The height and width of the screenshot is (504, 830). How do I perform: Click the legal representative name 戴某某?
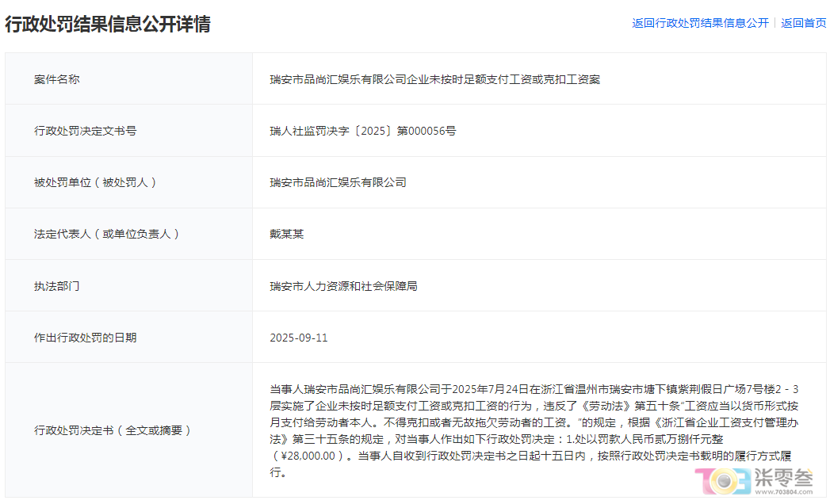pyautogui.click(x=287, y=234)
